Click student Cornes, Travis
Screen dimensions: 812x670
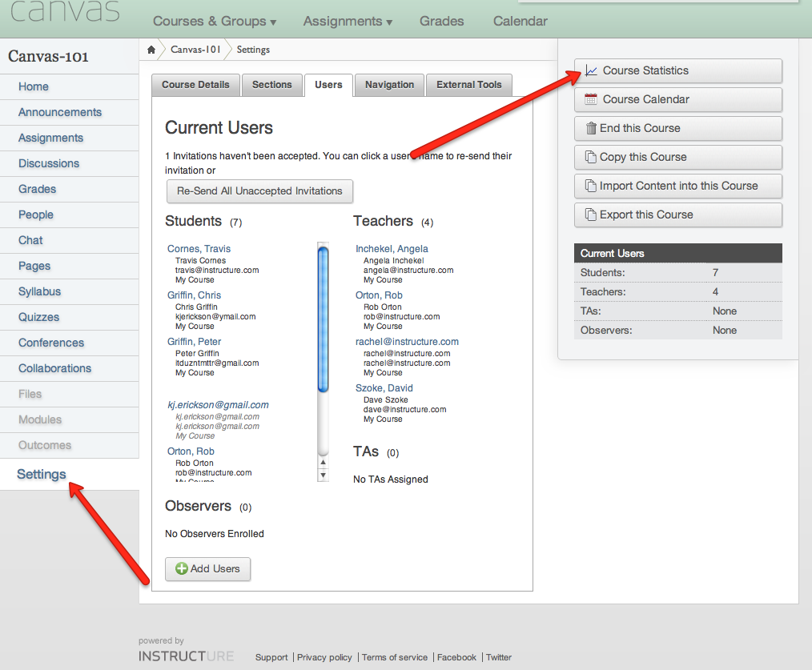coord(199,249)
